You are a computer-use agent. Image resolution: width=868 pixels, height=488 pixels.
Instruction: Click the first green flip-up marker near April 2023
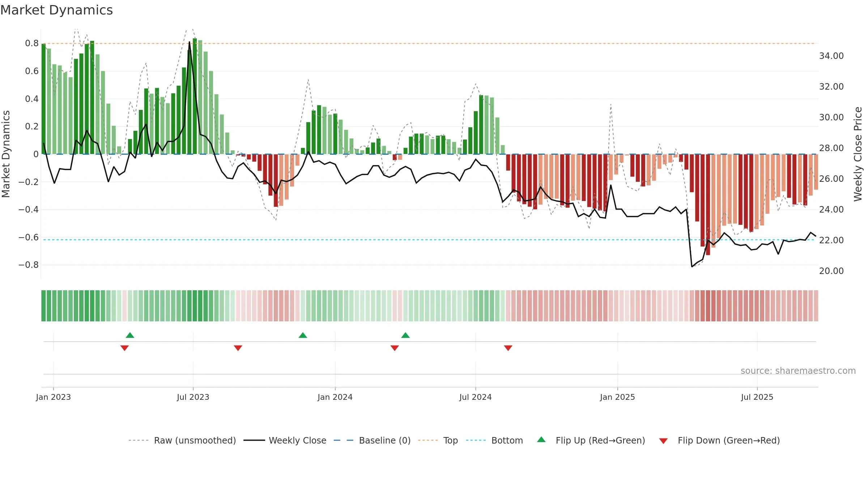pos(130,335)
